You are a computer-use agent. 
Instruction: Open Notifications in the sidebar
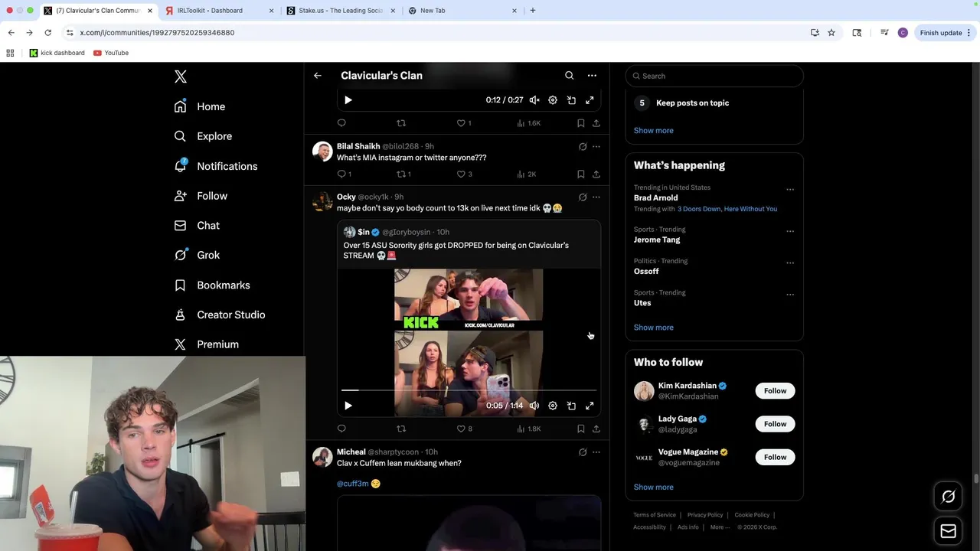click(x=216, y=166)
